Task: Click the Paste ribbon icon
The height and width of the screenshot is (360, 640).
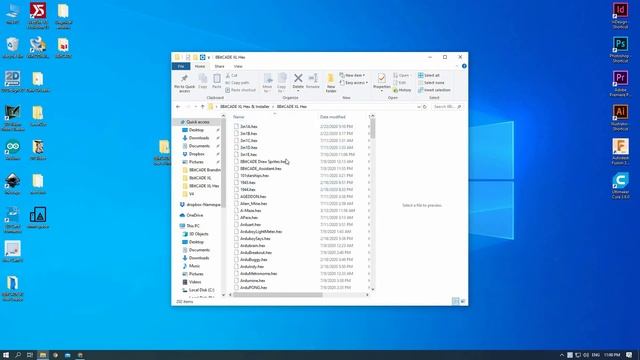Action: coord(217,78)
